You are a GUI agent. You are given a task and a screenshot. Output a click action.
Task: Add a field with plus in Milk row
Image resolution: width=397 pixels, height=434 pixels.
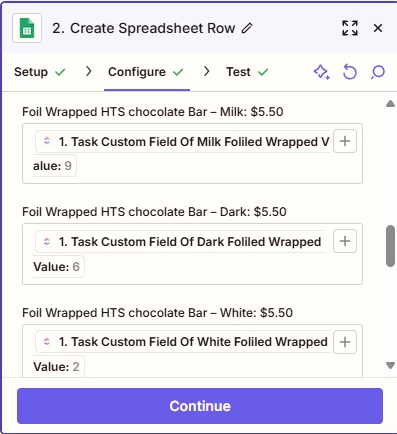point(345,141)
